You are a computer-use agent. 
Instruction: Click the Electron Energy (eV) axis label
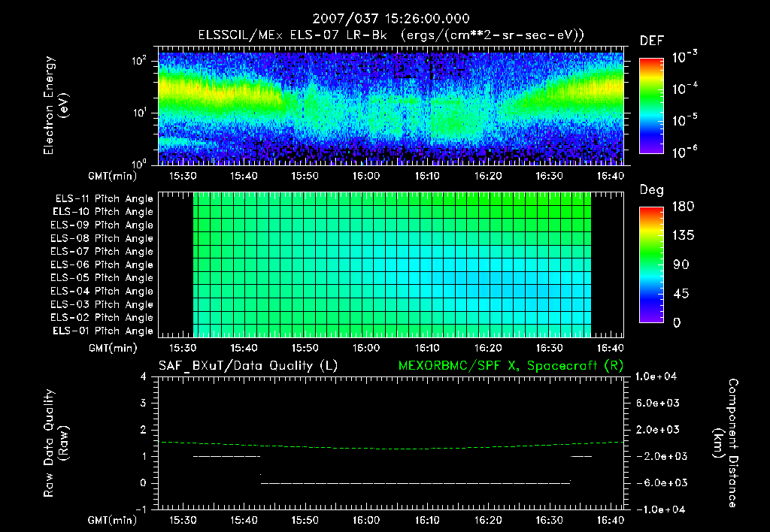pyautogui.click(x=56, y=105)
